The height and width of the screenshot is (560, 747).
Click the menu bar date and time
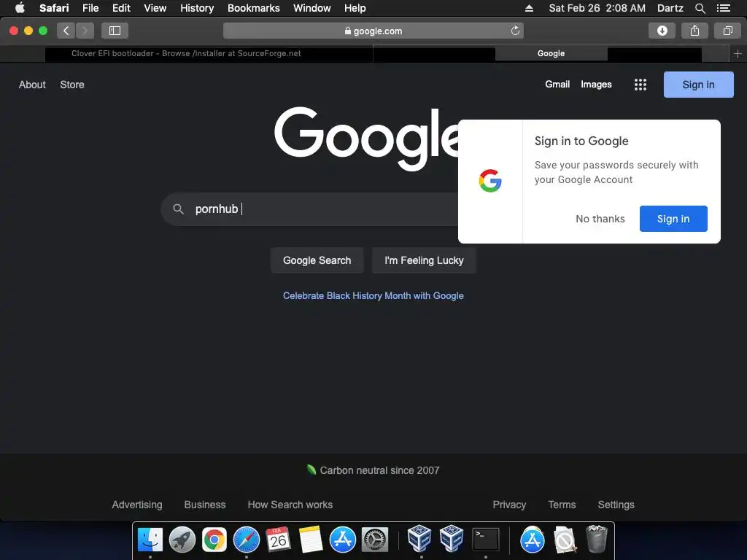pos(597,8)
